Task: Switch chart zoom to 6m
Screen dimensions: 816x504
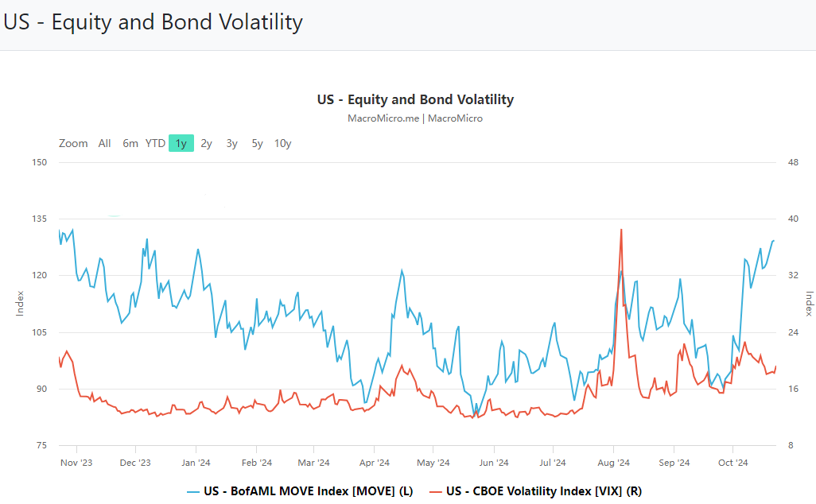Action: tap(130, 144)
